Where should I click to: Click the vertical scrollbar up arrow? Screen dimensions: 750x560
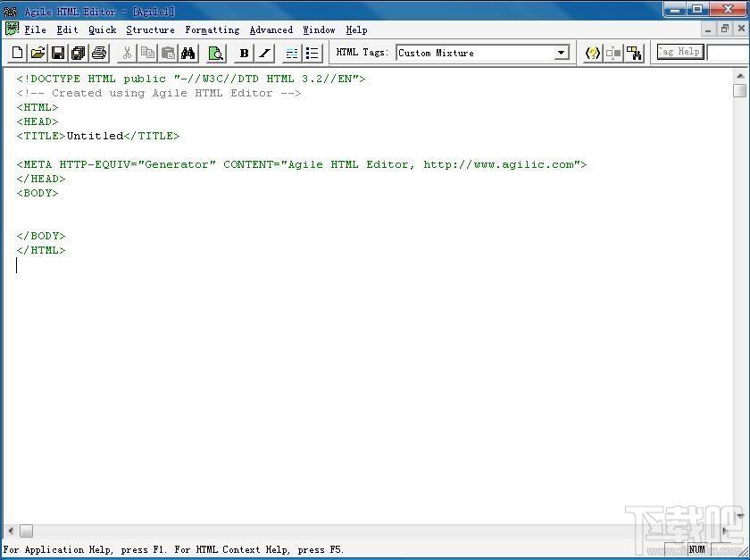[740, 76]
